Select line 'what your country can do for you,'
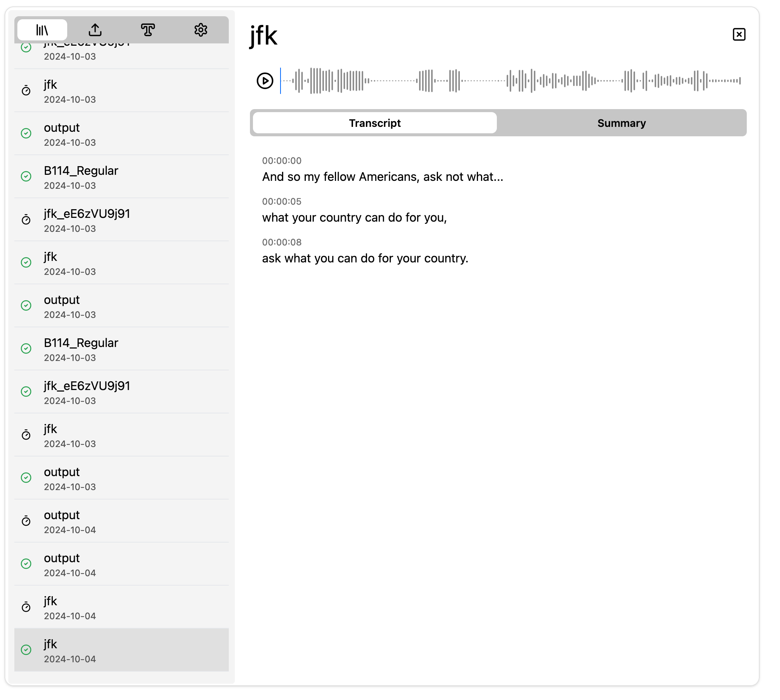The height and width of the screenshot is (700, 780). click(354, 218)
